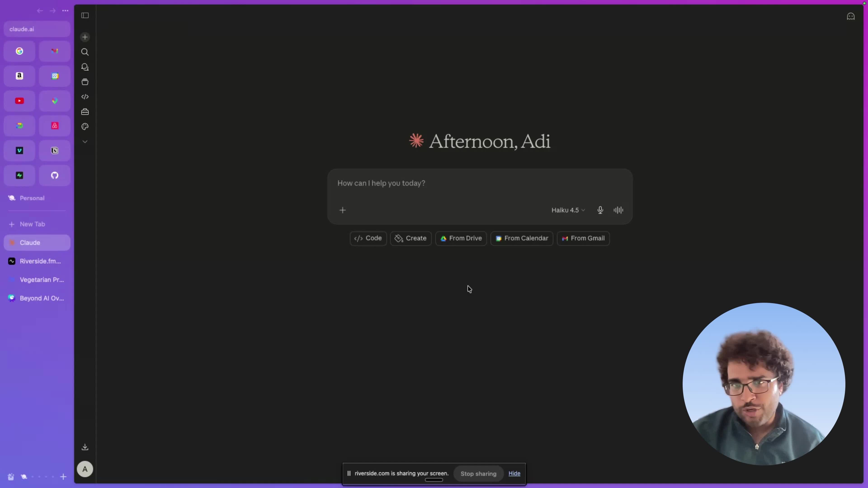This screenshot has width=868, height=488.
Task: Select the From Drive suggestion chip
Action: [x=461, y=238]
